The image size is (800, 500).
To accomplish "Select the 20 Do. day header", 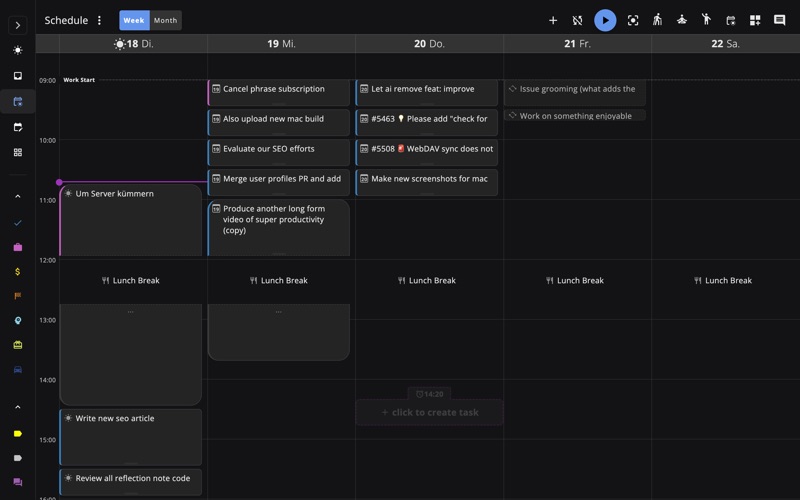I will tap(430, 44).
